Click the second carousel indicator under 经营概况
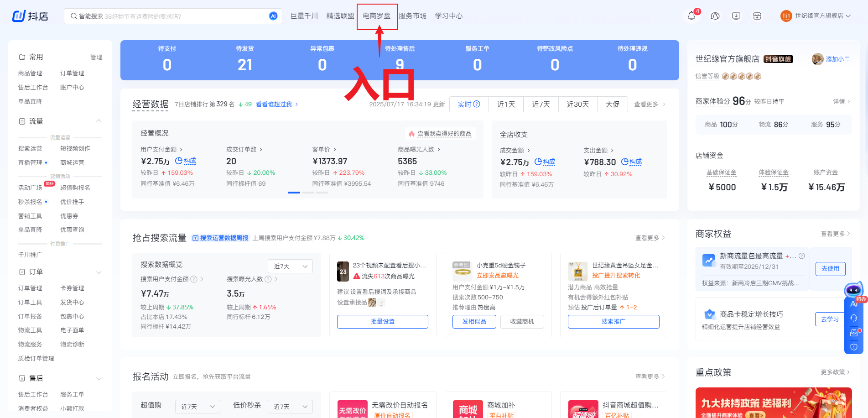This screenshot has width=868, height=418. [x=308, y=193]
